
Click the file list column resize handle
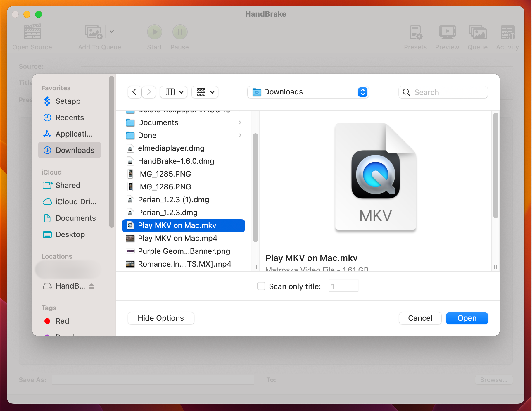(255, 267)
